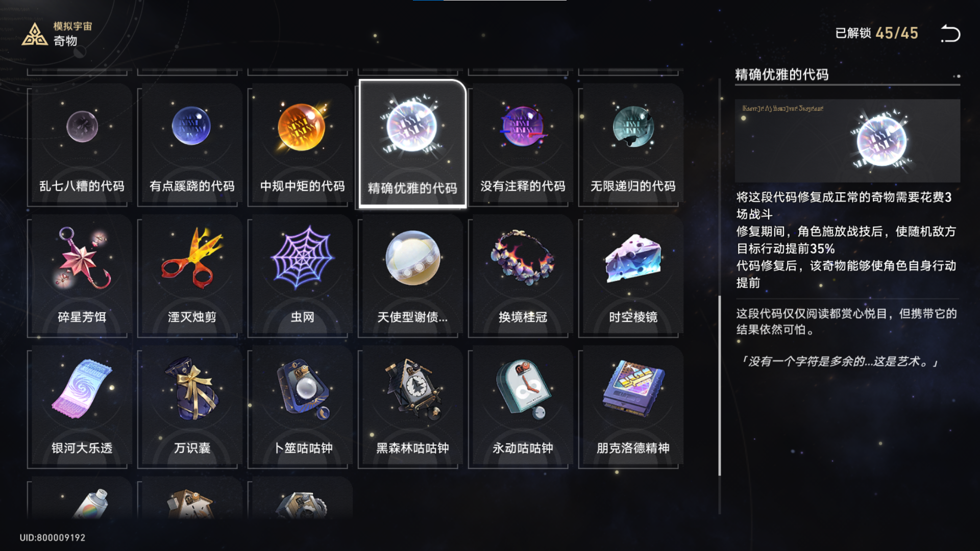This screenshot has width=980, height=551.
Task: Click the back arrow return icon
Action: click(950, 34)
